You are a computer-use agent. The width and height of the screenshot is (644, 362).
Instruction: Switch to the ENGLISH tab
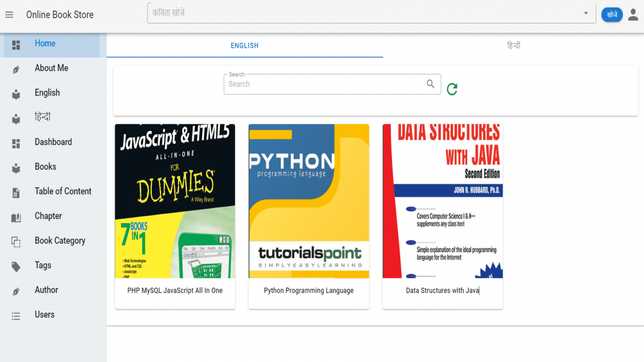coord(245,46)
